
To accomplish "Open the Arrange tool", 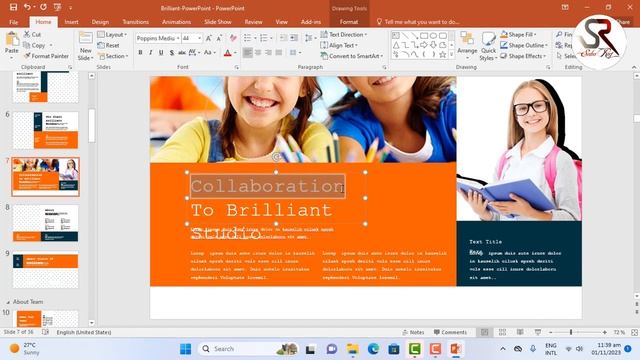I will (467, 44).
